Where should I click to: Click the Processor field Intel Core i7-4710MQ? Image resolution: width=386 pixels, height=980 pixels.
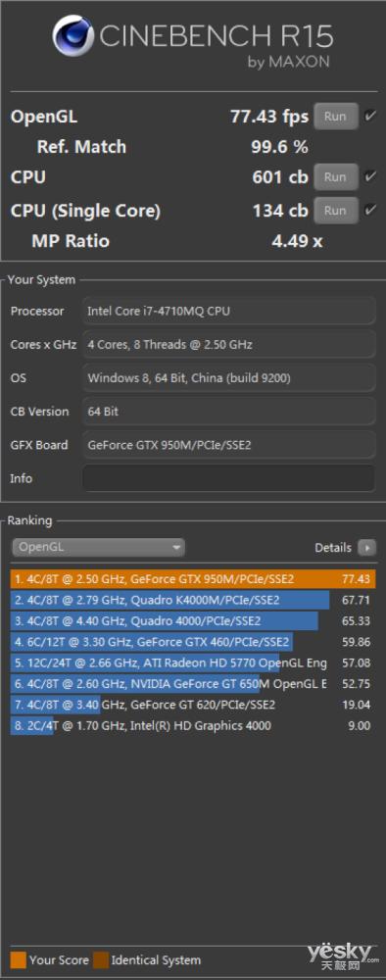pos(228,311)
